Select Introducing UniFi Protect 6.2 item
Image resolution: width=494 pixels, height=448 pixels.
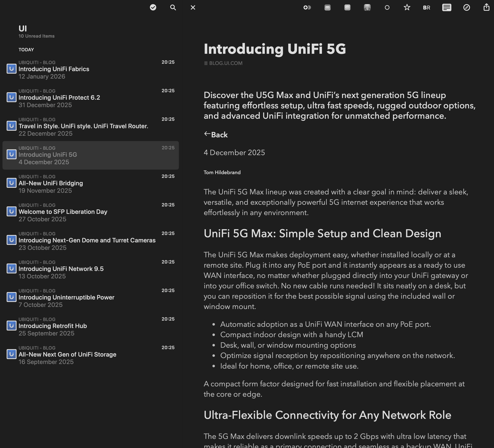(x=59, y=97)
